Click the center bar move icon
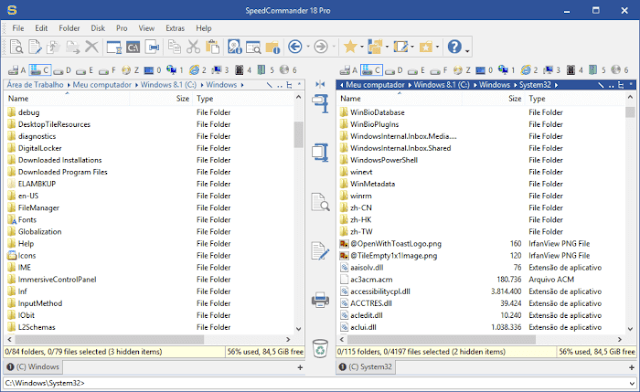This screenshot has width=640, height=392. click(320, 152)
